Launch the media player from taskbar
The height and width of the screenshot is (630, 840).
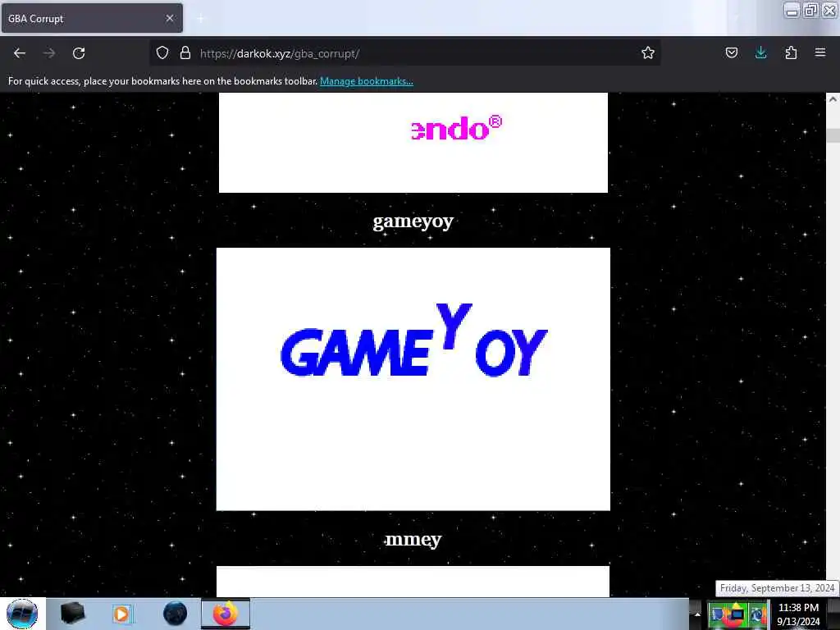click(x=121, y=614)
